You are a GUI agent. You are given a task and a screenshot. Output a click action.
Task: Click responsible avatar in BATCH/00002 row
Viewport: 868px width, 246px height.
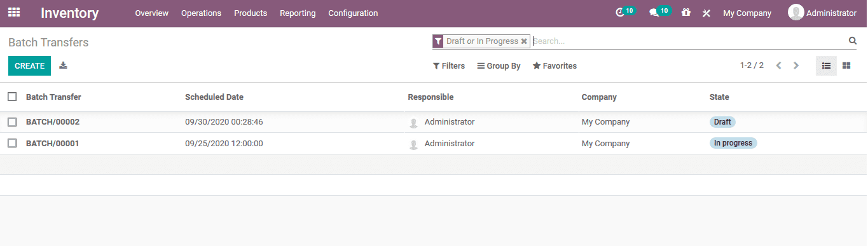point(414,123)
